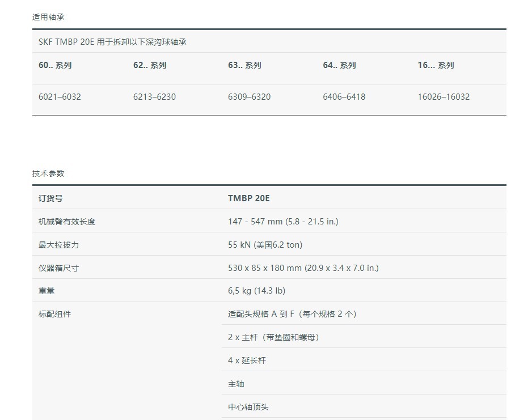The width and height of the screenshot is (532, 420).
Task: Click the 适用轴承 section heading
Action: point(48,17)
